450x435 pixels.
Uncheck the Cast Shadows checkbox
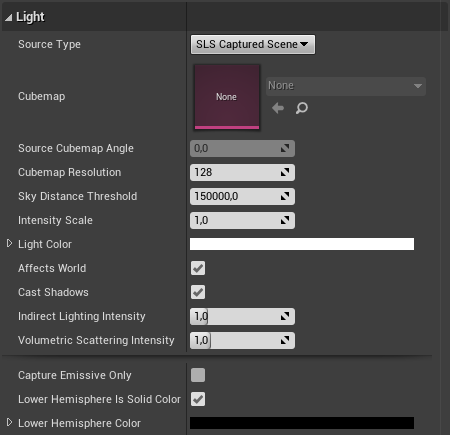click(198, 292)
